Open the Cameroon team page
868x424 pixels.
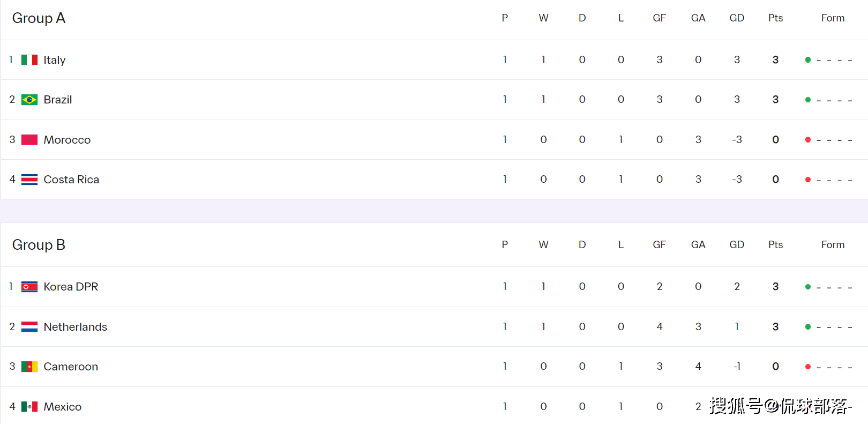coord(71,367)
